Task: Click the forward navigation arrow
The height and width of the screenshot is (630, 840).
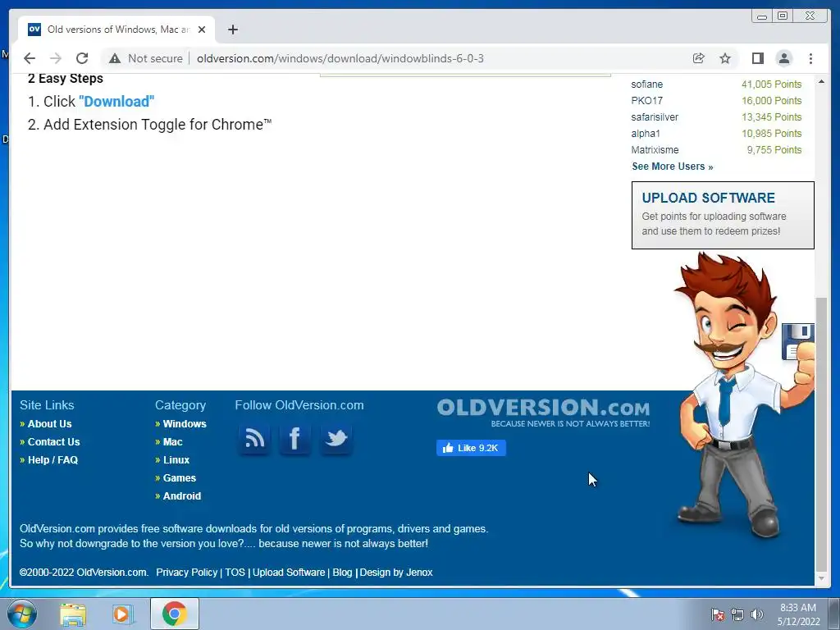Action: click(x=55, y=58)
